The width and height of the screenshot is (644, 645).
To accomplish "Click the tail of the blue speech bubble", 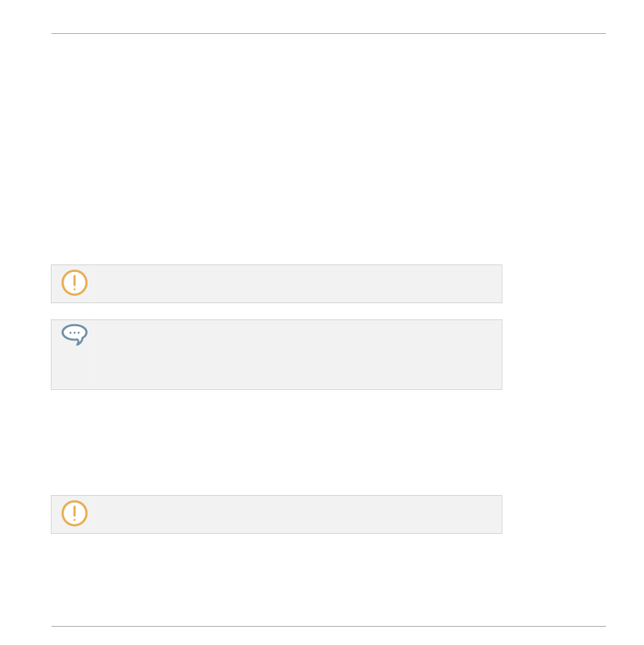I will point(79,343).
